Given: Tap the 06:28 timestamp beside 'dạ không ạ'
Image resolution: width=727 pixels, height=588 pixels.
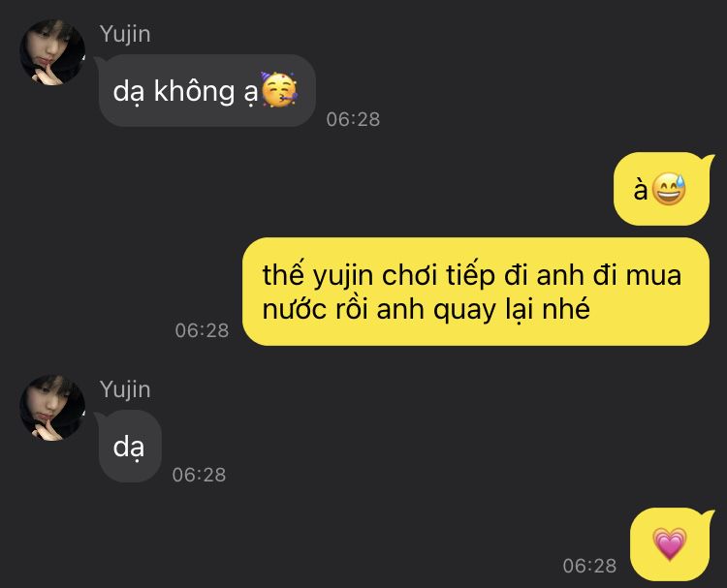Looking at the screenshot, I should click(x=353, y=119).
